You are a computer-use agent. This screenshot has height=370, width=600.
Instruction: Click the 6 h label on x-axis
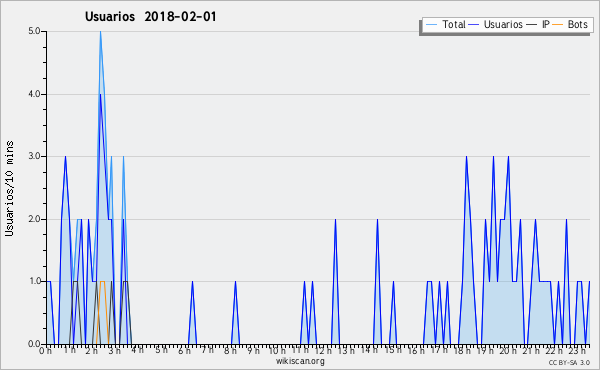pos(184,351)
